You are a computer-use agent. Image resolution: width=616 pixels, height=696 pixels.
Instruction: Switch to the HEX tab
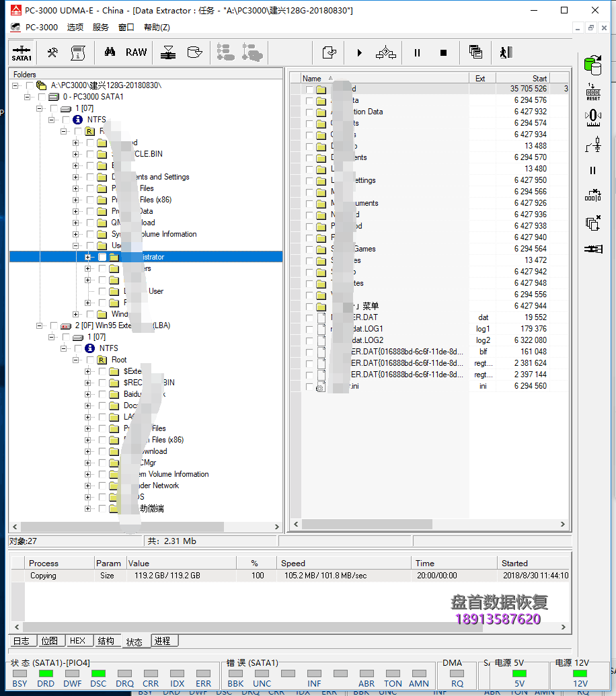pos(77,641)
